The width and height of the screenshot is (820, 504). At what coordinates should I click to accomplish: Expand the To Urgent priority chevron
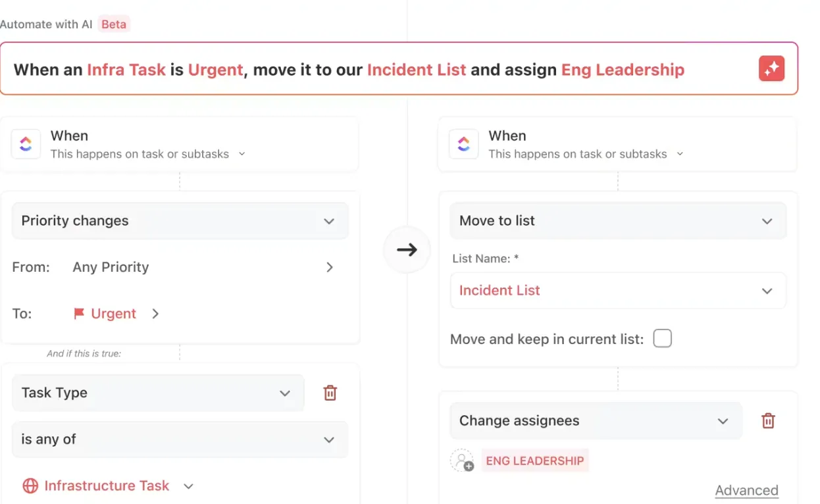pyautogui.click(x=155, y=314)
